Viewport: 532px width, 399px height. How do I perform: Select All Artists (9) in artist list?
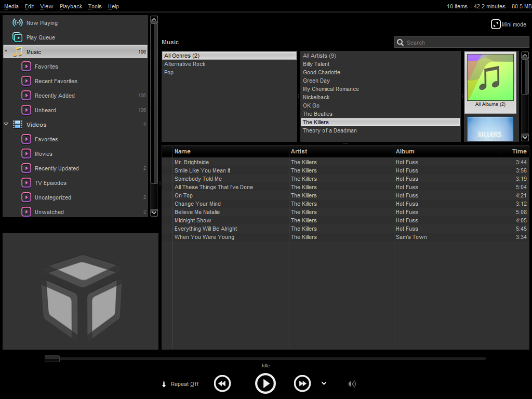click(x=380, y=56)
